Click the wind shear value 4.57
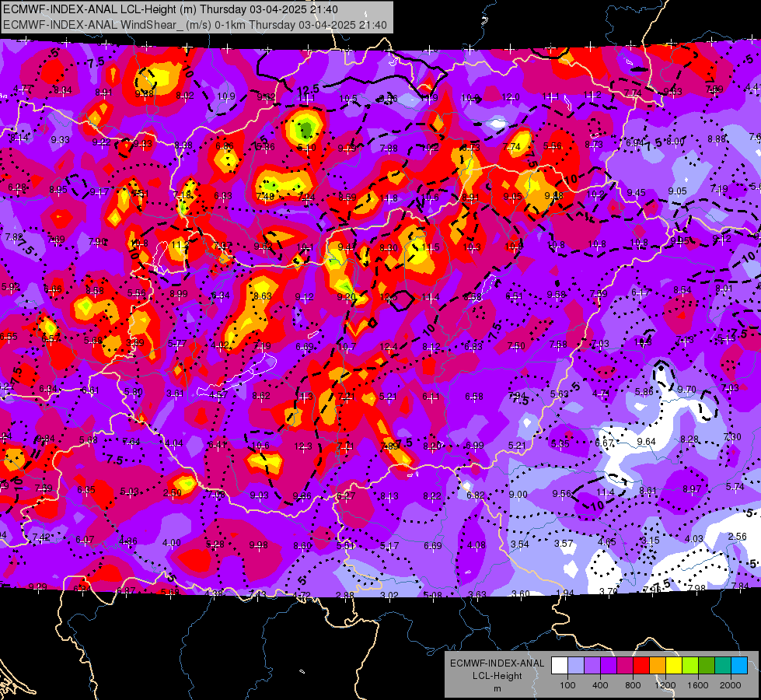 click(218, 395)
